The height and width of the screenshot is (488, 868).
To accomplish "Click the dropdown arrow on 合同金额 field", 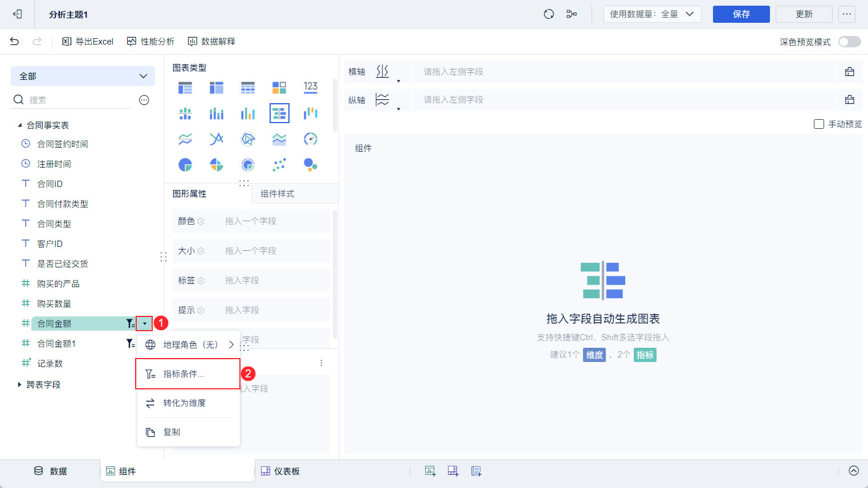I will click(x=144, y=324).
